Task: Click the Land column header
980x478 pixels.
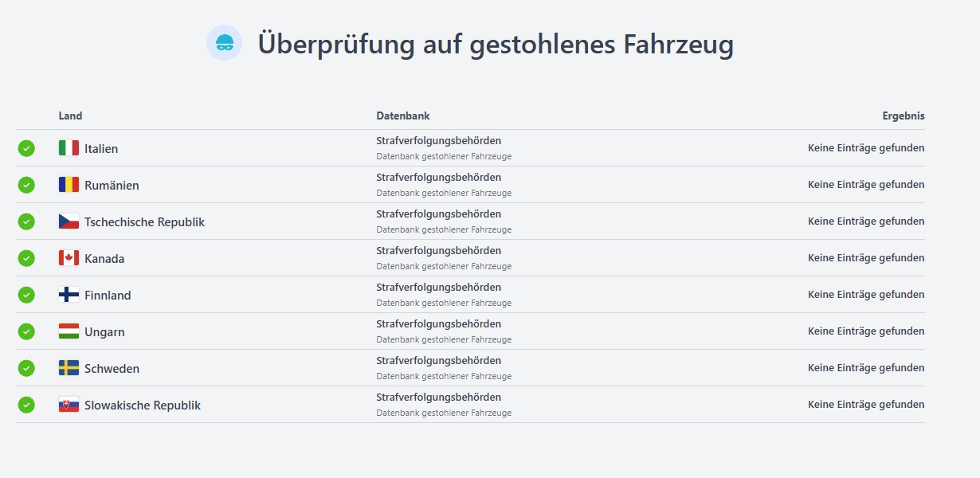Action: (70, 116)
